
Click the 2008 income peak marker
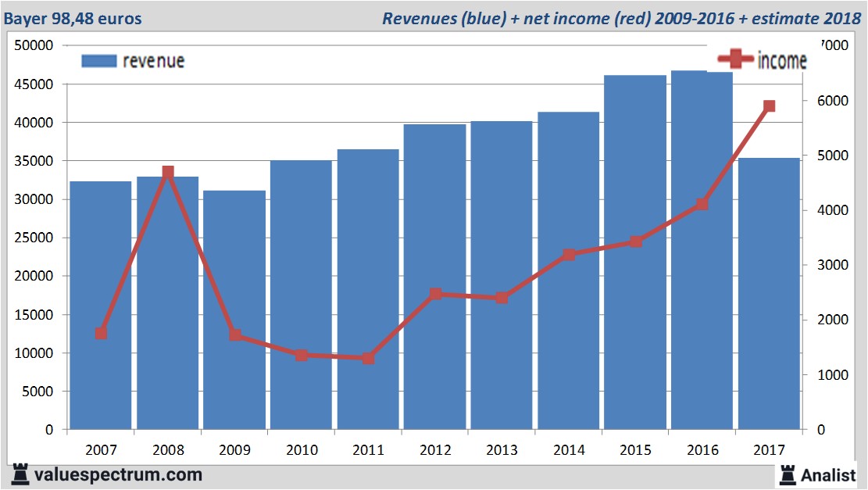168,172
